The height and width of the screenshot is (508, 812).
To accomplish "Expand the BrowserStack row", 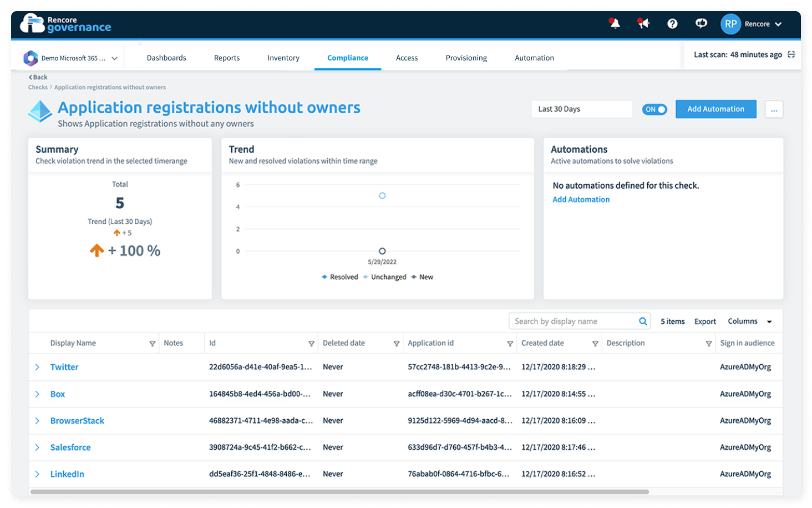I will click(x=37, y=421).
